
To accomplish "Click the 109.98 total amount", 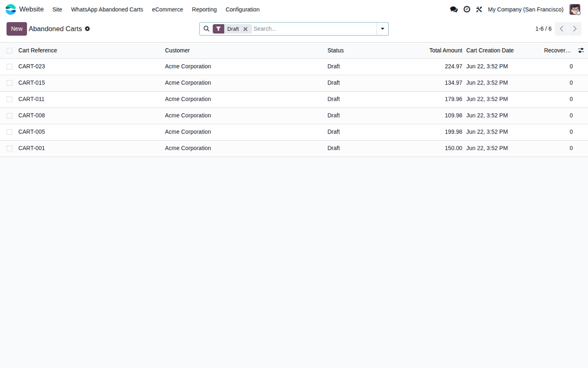I will coord(453,115).
